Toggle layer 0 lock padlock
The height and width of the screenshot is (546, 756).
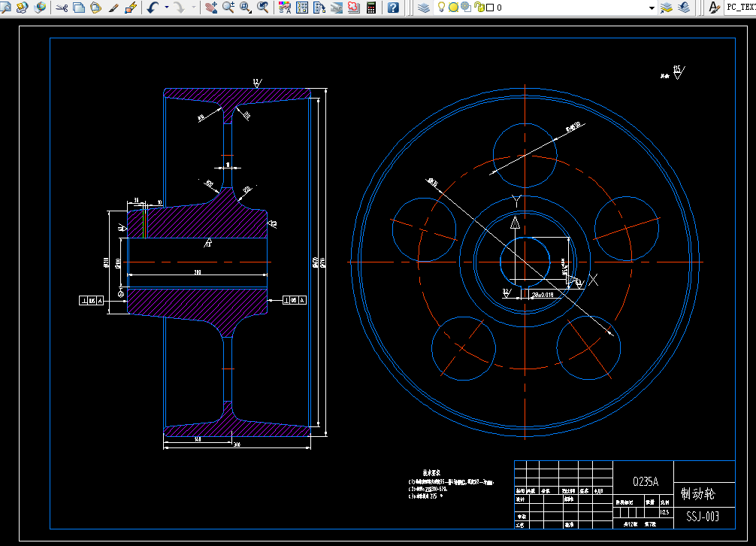[479, 8]
